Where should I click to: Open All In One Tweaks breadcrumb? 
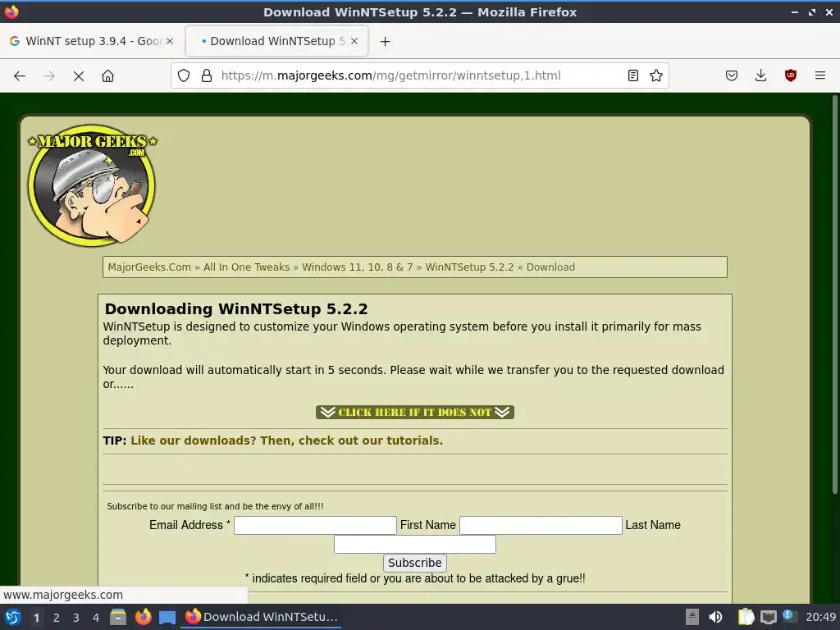pos(246,267)
